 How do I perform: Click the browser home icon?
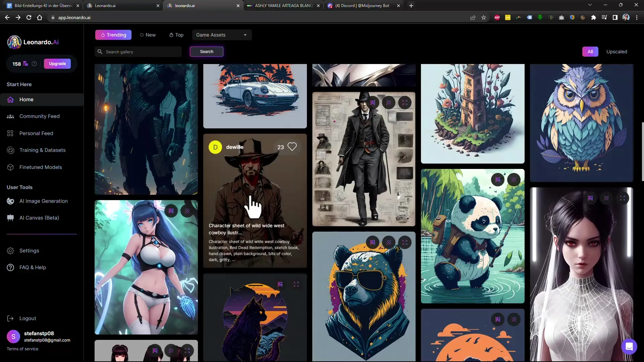coord(40,17)
